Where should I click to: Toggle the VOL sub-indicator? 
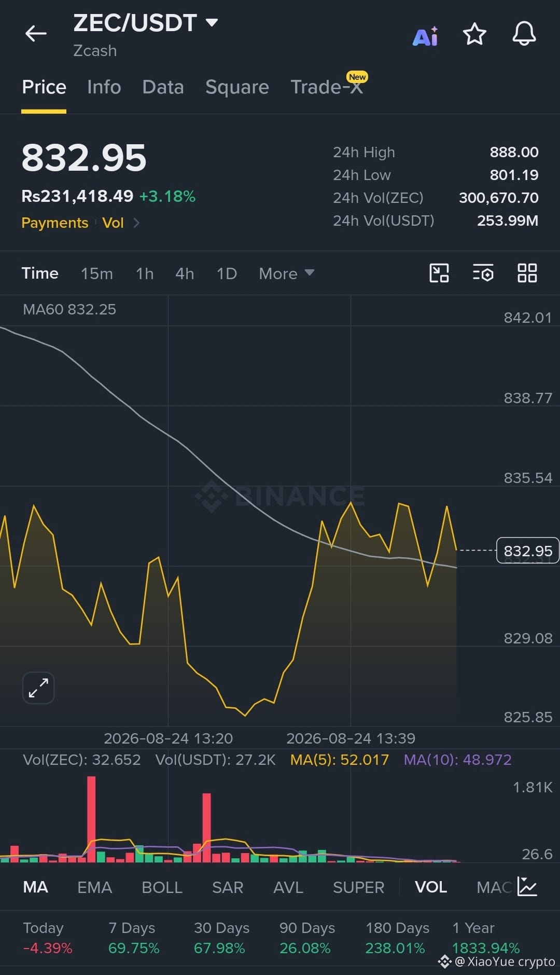tap(431, 887)
